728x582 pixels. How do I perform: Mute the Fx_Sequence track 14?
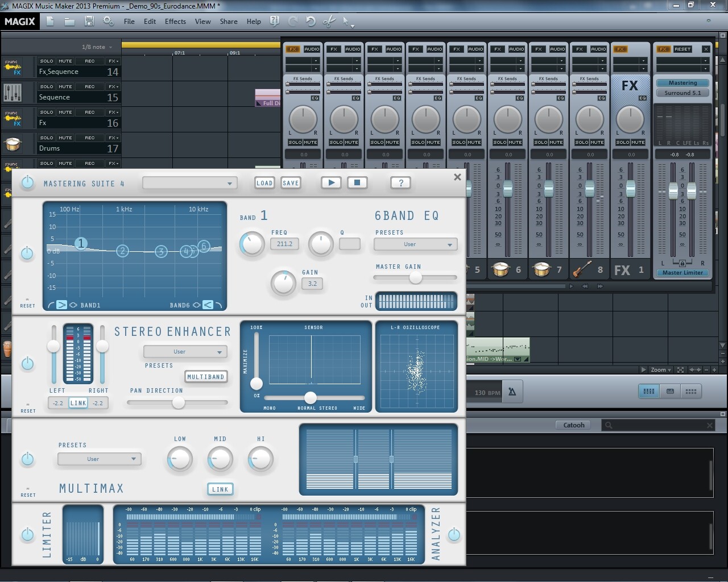(65, 61)
